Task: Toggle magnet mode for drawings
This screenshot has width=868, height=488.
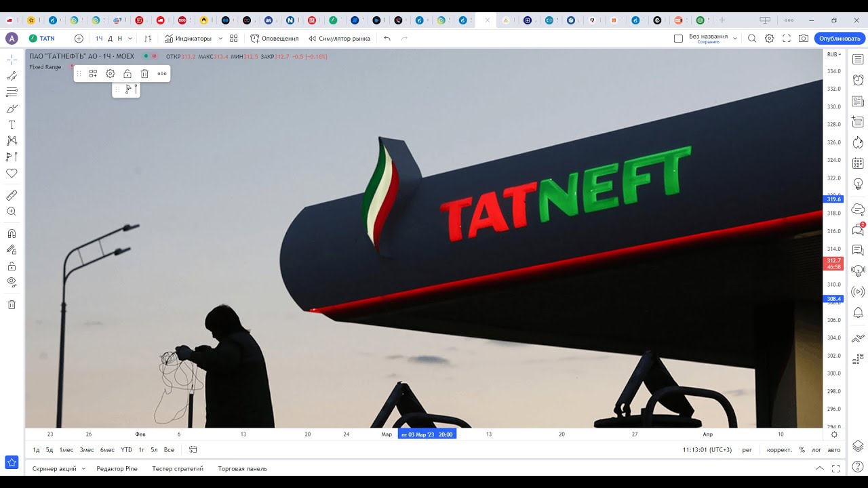Action: coord(12,233)
